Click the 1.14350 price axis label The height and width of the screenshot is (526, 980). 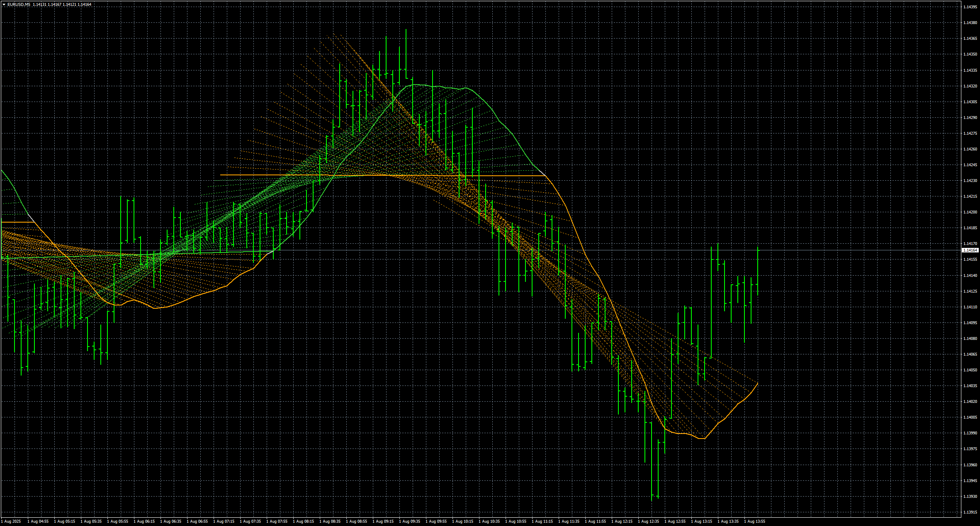(x=970, y=54)
